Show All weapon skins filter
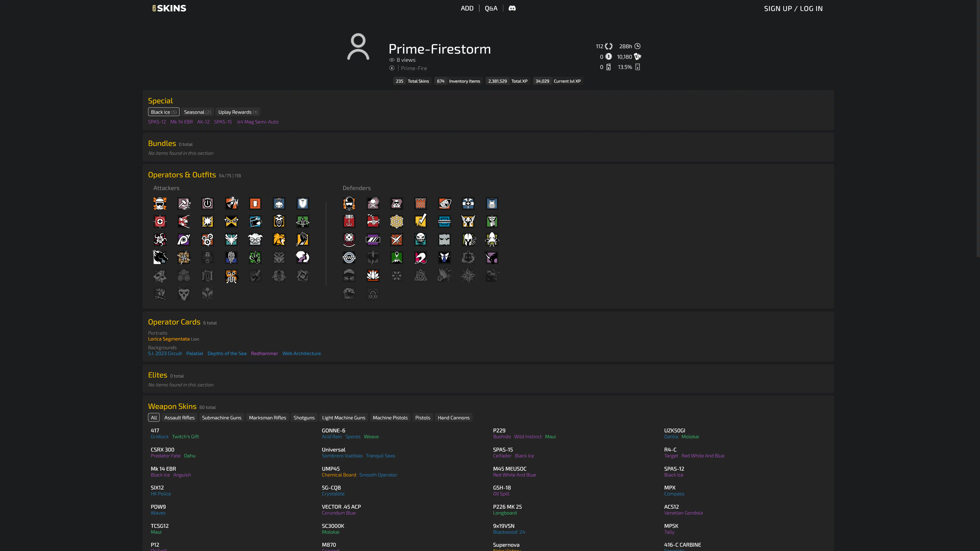The width and height of the screenshot is (980, 551). [x=154, y=418]
